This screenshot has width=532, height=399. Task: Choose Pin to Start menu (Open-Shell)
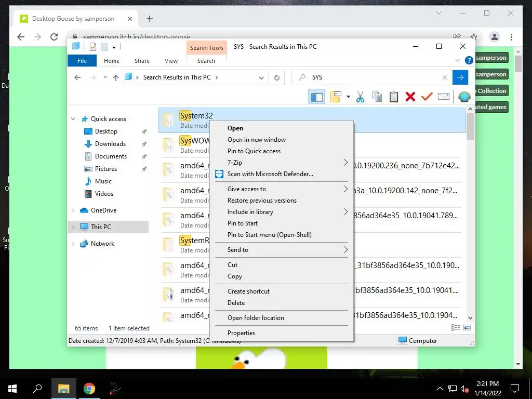(x=282, y=235)
